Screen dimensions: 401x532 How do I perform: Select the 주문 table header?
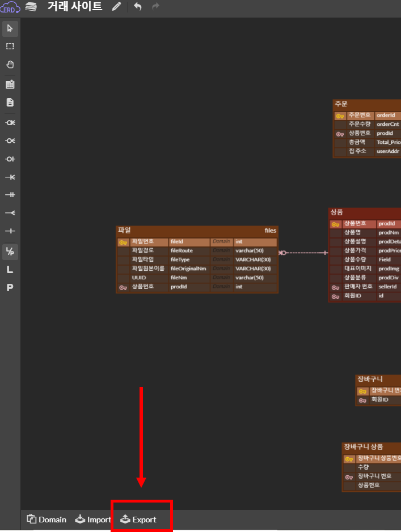[x=368, y=104]
